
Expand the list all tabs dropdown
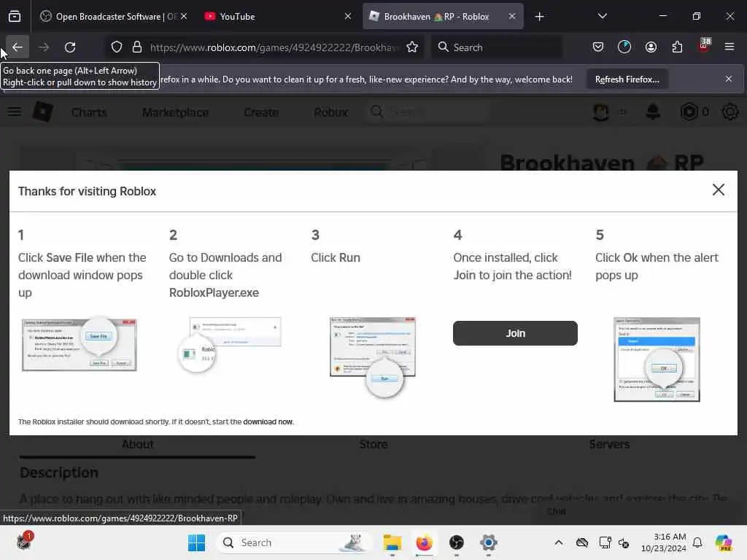(x=603, y=16)
